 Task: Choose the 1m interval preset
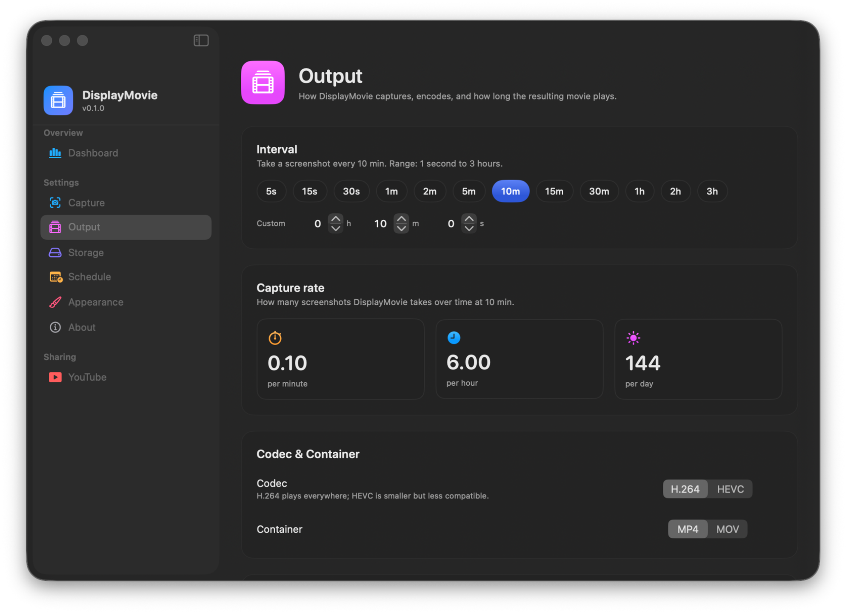point(391,191)
